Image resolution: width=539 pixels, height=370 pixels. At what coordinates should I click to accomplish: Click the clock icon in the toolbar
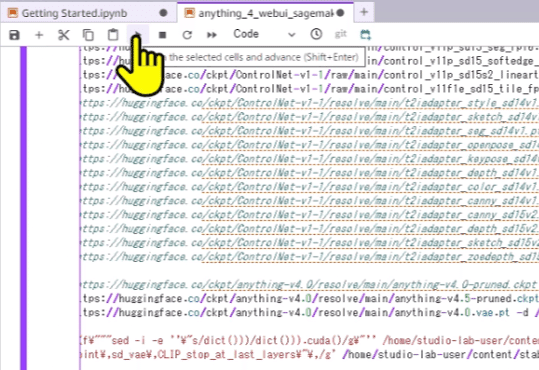click(x=316, y=34)
